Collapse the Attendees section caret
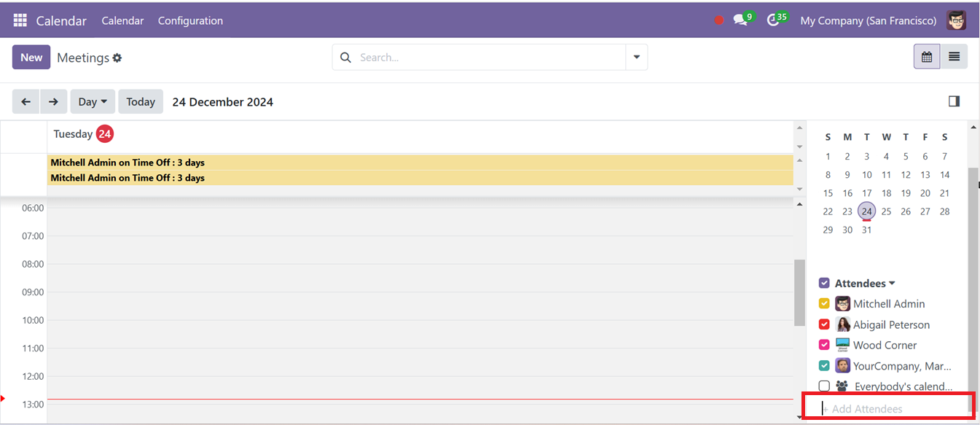The height and width of the screenshot is (425, 980). pyautogui.click(x=892, y=284)
